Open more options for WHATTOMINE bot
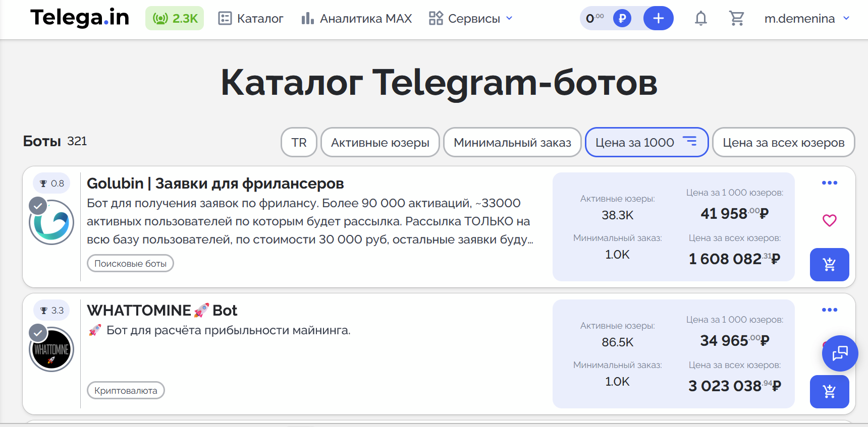868x427 pixels. (829, 310)
